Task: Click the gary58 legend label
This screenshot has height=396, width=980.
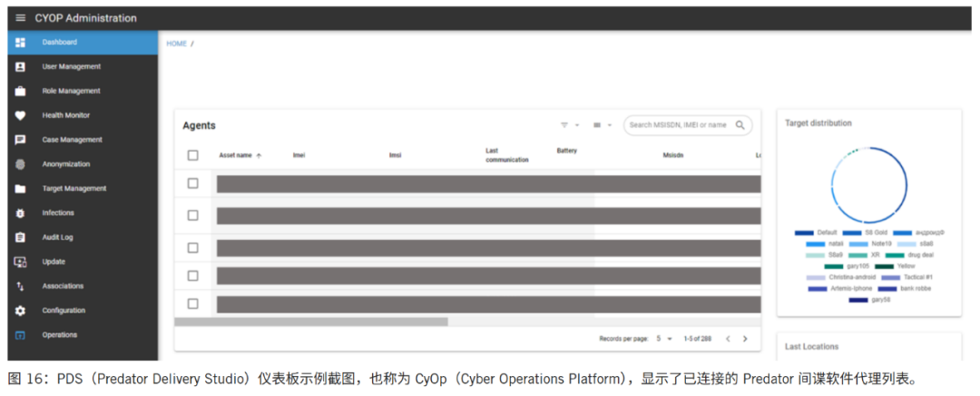Action: [x=880, y=300]
